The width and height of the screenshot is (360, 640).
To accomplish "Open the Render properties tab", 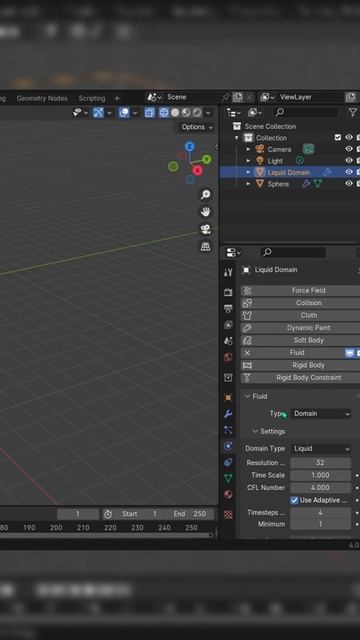I will click(228, 292).
